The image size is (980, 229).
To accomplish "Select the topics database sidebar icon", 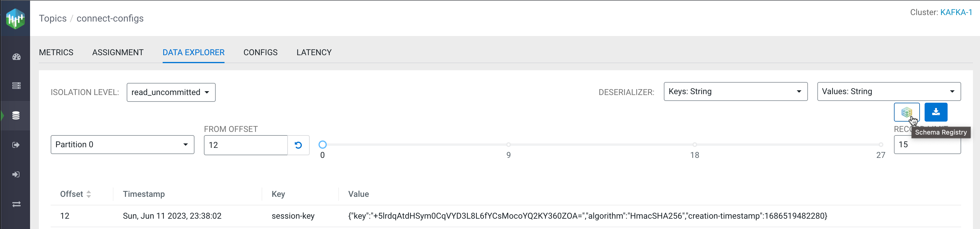I will [16, 115].
